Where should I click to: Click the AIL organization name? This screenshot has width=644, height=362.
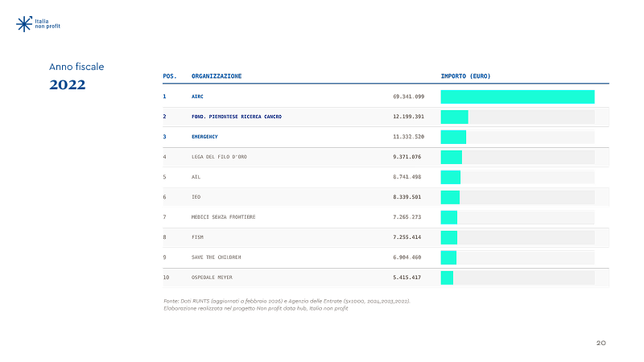tap(196, 177)
